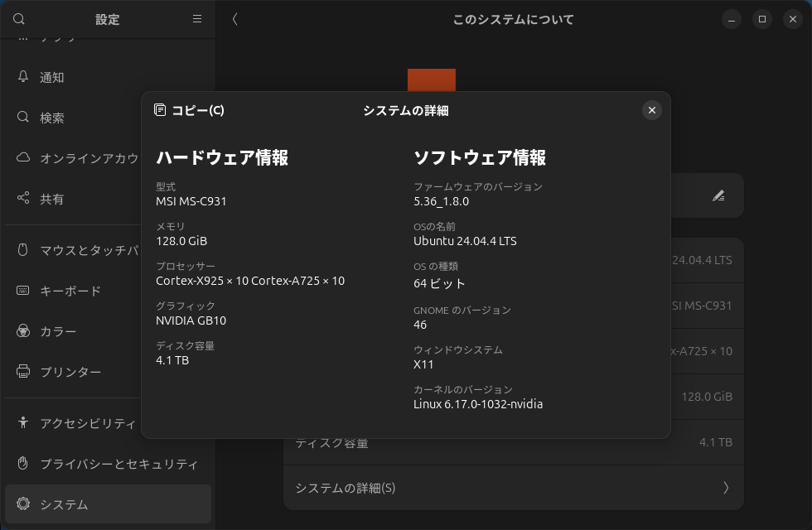Click GNOME version 46
The height and width of the screenshot is (530, 812).
tap(420, 325)
